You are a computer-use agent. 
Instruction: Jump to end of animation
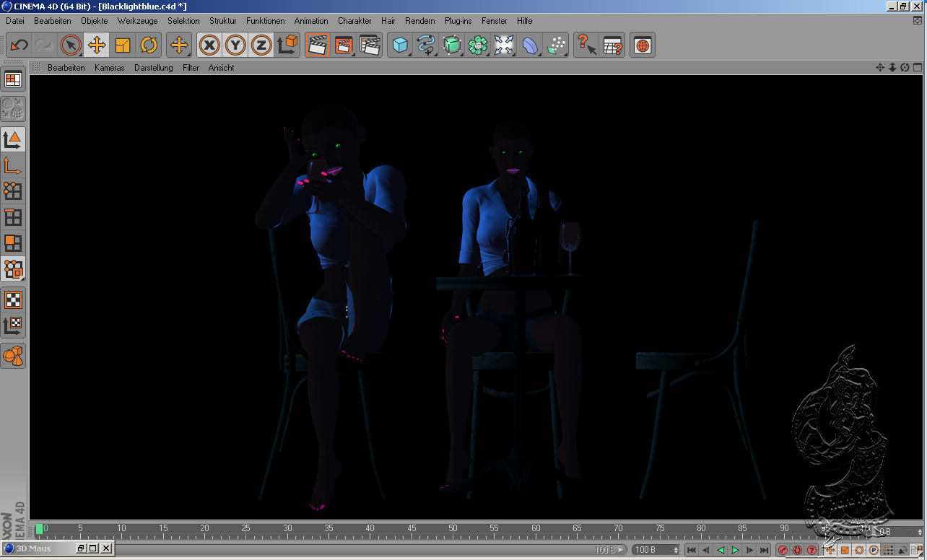coord(764,551)
